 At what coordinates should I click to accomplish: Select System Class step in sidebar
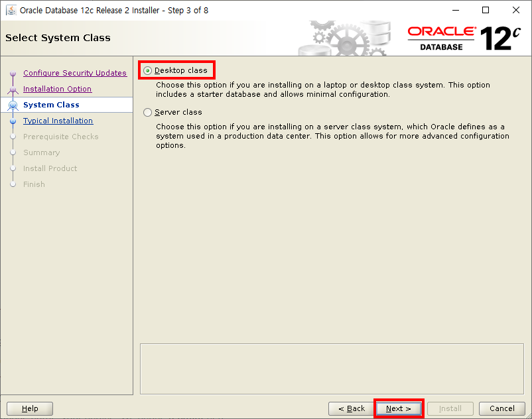pos(66,105)
